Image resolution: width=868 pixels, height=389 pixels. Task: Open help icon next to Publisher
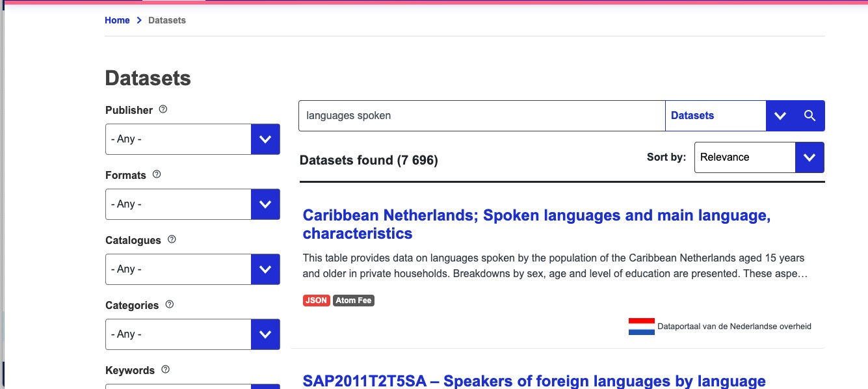pos(163,109)
